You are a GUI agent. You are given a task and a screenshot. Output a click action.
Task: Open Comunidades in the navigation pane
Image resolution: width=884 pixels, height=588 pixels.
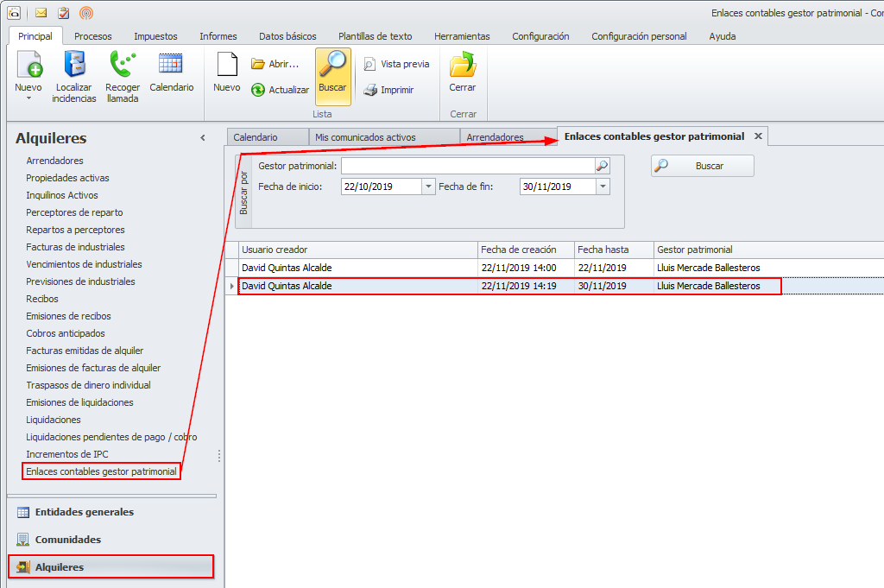click(x=68, y=540)
